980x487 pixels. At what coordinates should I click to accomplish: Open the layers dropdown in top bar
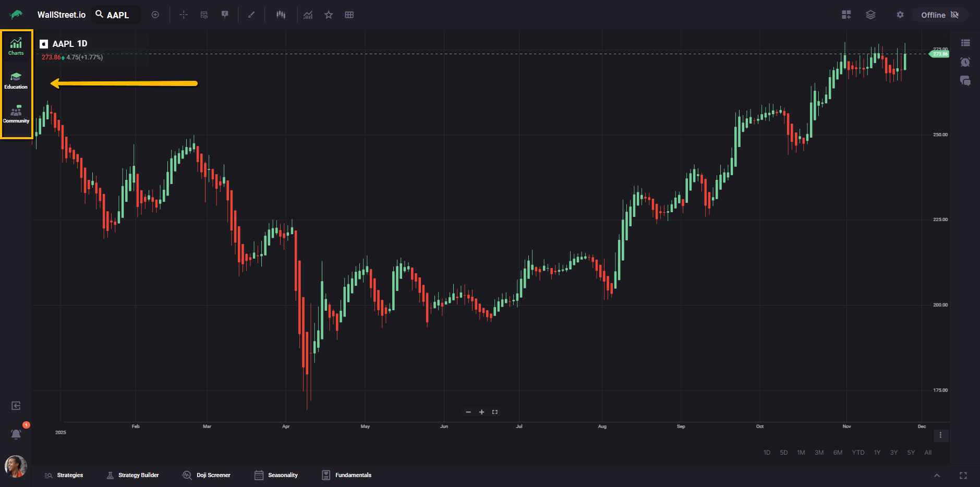(x=870, y=15)
